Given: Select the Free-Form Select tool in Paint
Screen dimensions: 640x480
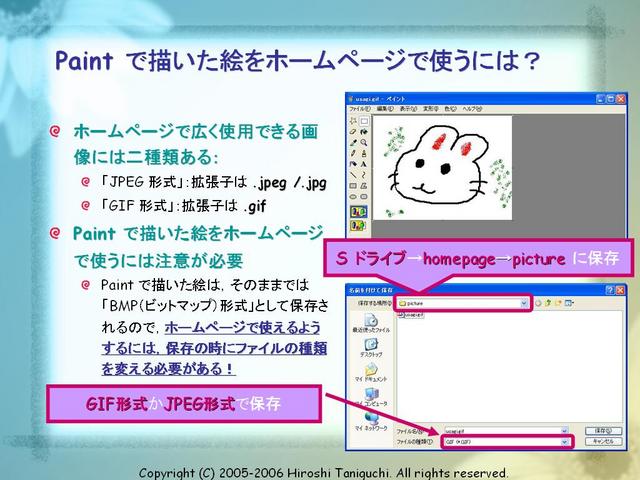Looking at the screenshot, I should pos(353,121).
